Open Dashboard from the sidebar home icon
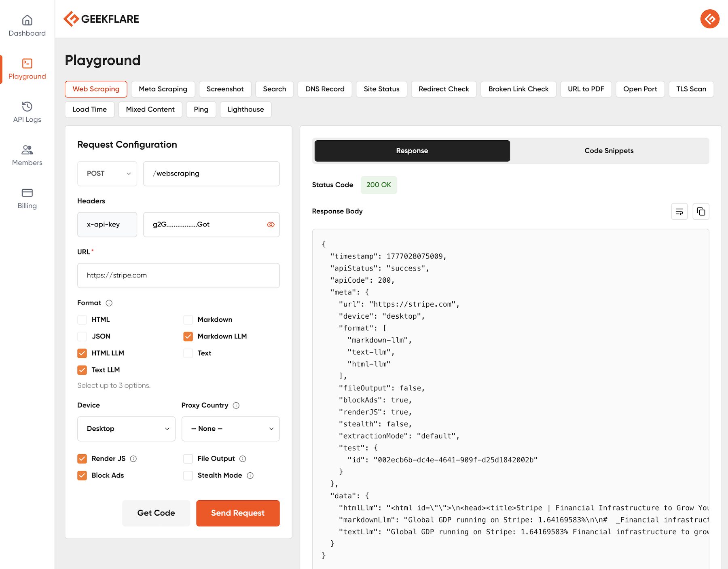 point(27,20)
